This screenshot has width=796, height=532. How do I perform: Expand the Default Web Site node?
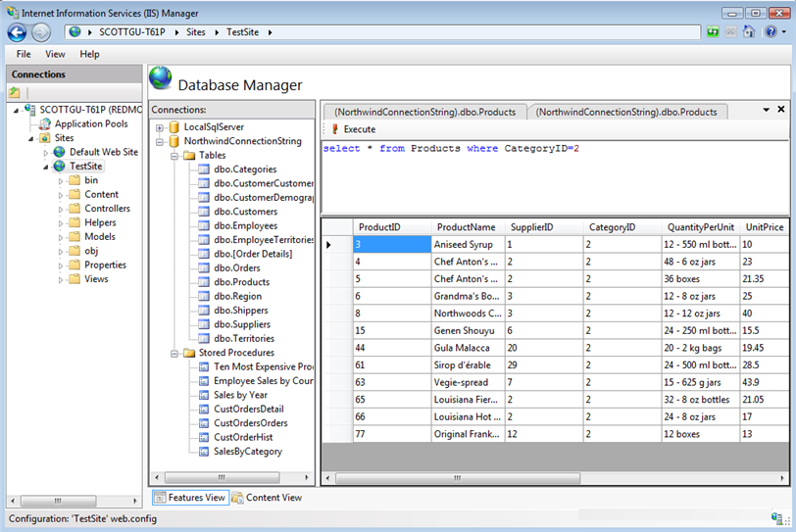[x=46, y=152]
